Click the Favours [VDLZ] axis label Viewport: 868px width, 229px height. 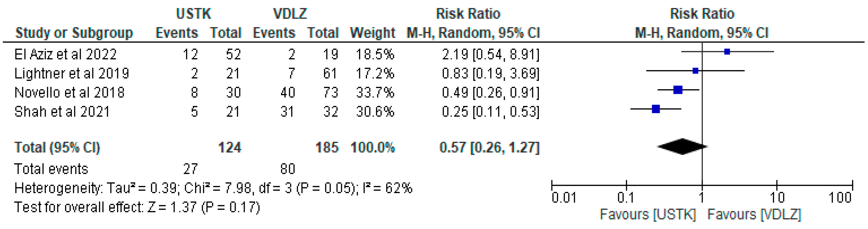(x=754, y=215)
